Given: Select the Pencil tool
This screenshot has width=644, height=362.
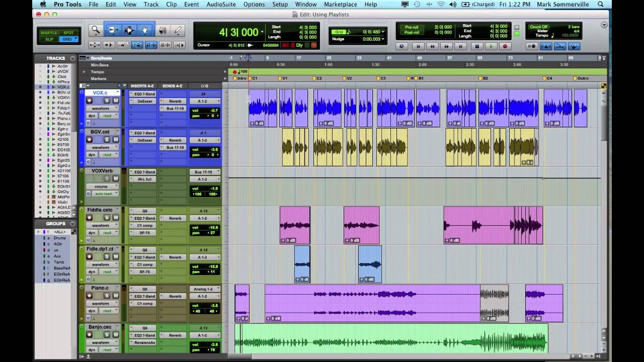Looking at the screenshot, I should [178, 30].
